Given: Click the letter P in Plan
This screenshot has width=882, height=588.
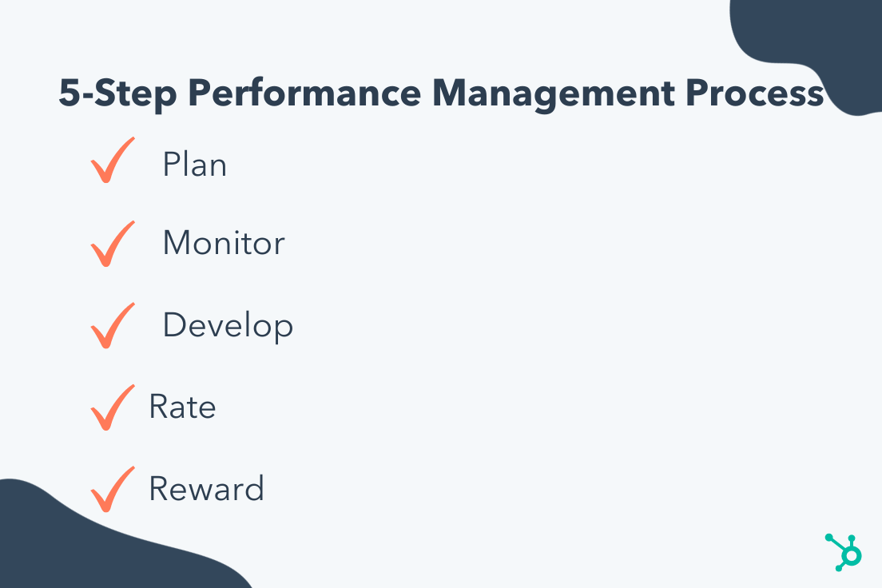Looking at the screenshot, I should (171, 165).
